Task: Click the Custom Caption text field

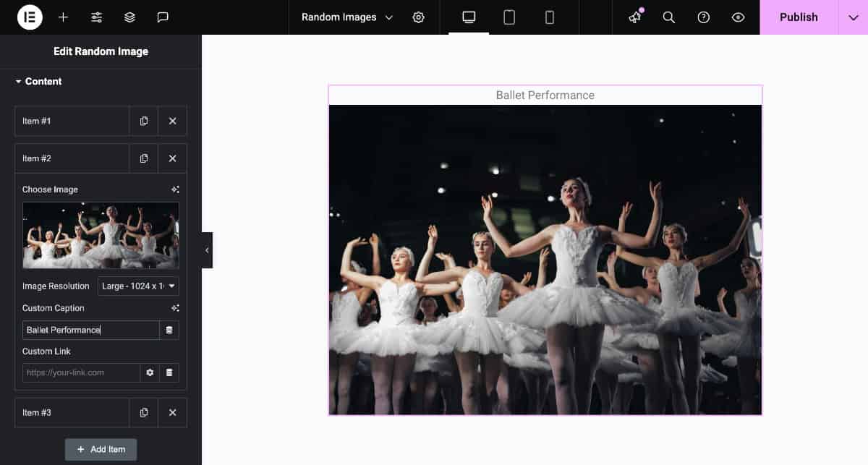Action: coord(91,330)
